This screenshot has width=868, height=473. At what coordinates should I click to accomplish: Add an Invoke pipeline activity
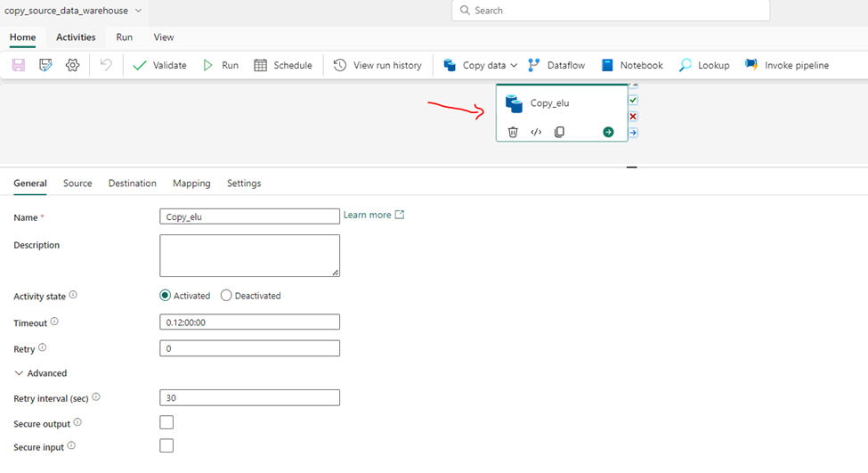[787, 65]
